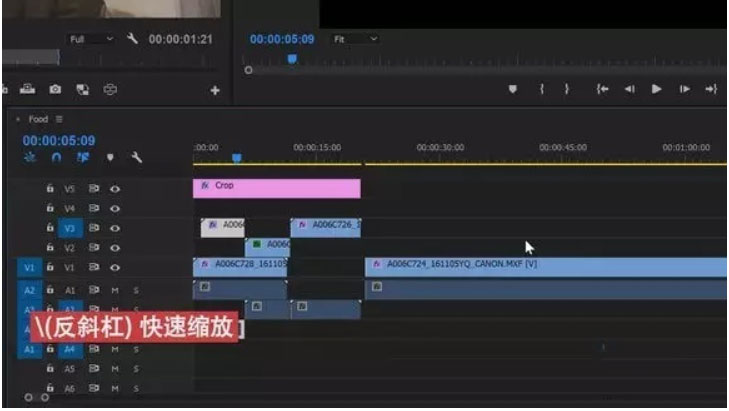Viewport: 729px width, 411px height.
Task: Select the Food sequence tab
Action: coord(38,119)
